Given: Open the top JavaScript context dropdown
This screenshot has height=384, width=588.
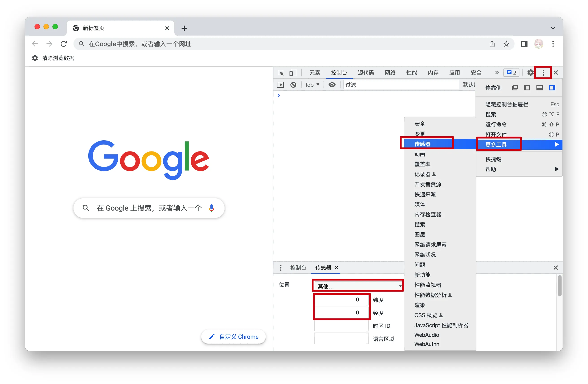Looking at the screenshot, I should [312, 85].
